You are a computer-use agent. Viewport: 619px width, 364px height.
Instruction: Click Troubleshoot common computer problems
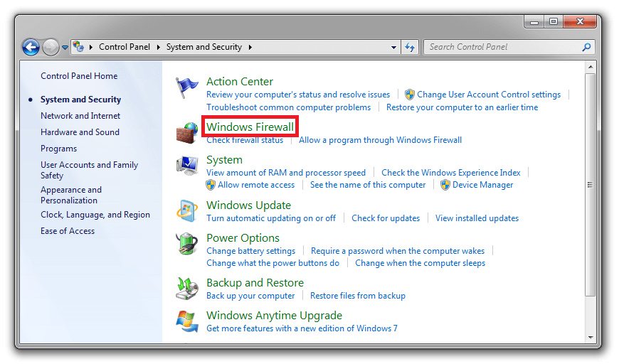[289, 107]
